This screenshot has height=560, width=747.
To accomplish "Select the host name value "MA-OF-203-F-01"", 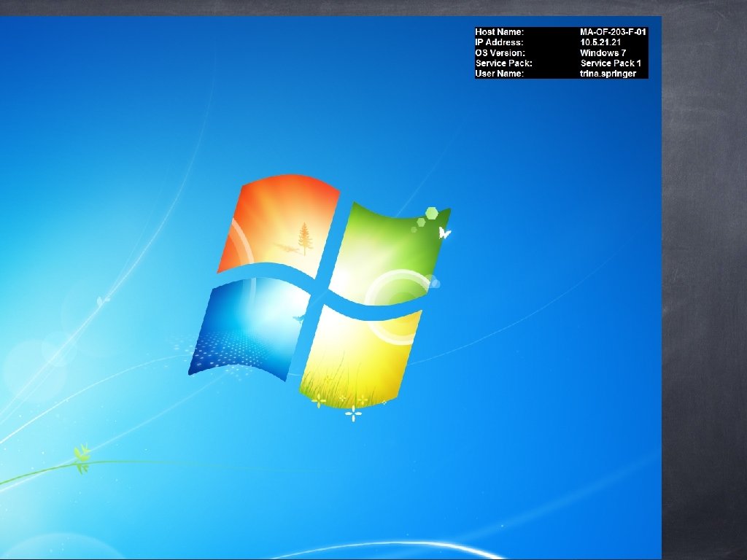I will click(613, 32).
